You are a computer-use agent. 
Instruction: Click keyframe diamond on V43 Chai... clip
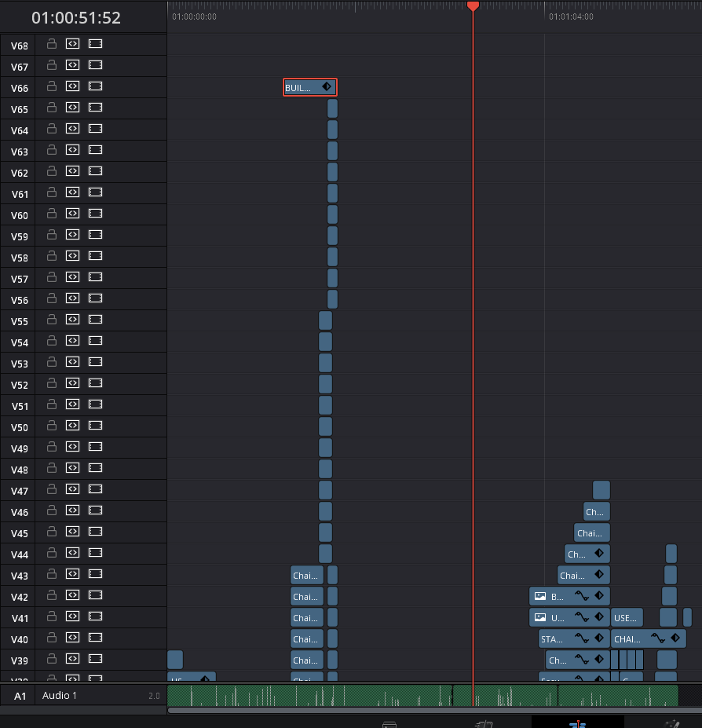[x=599, y=574]
